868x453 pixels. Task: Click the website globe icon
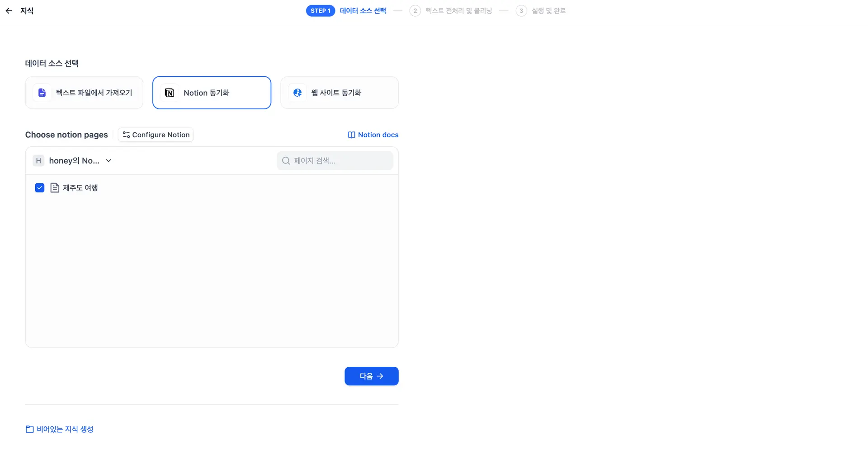[297, 93]
